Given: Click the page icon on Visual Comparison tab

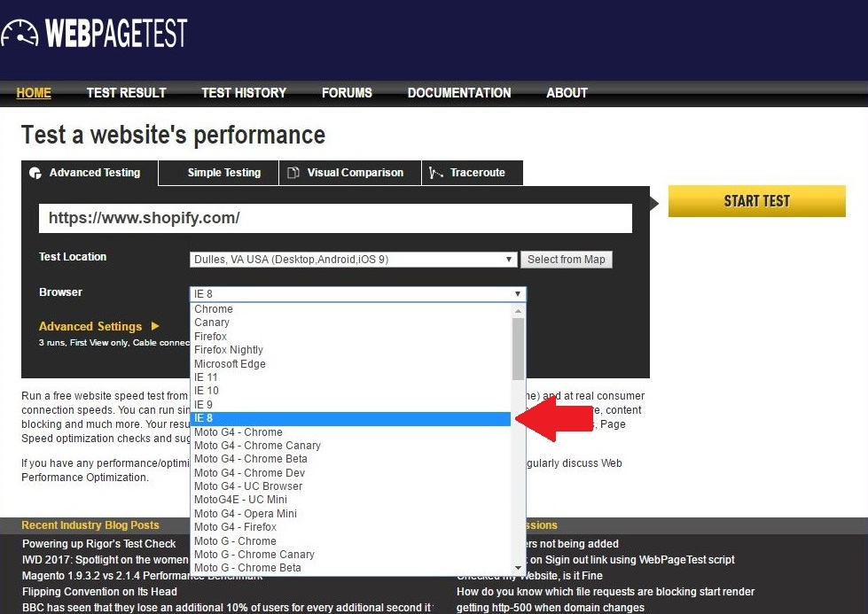Looking at the screenshot, I should coord(293,173).
